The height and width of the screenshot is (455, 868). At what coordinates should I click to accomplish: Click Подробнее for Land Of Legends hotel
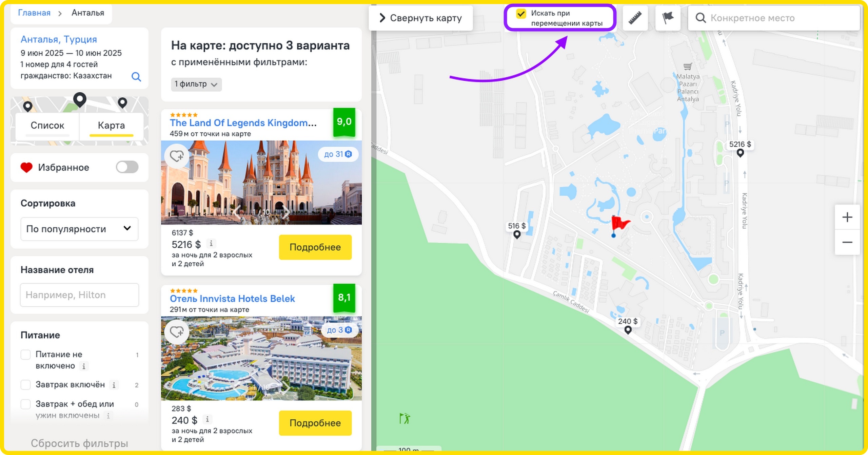pos(315,247)
